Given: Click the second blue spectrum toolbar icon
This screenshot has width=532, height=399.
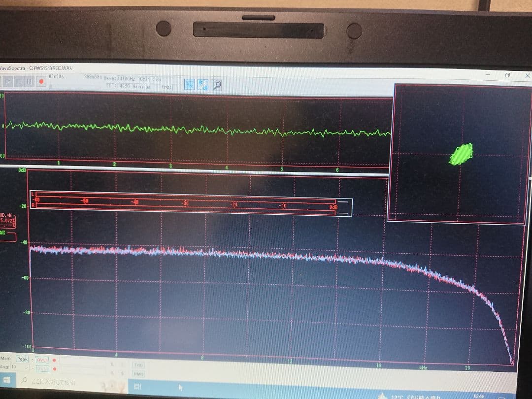Looking at the screenshot, I should [202, 85].
